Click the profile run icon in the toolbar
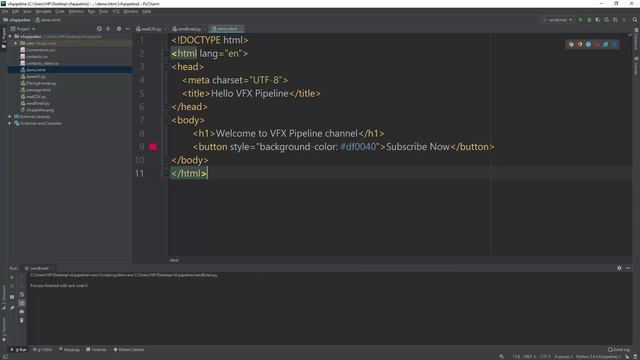640x360 pixels. coord(606,20)
